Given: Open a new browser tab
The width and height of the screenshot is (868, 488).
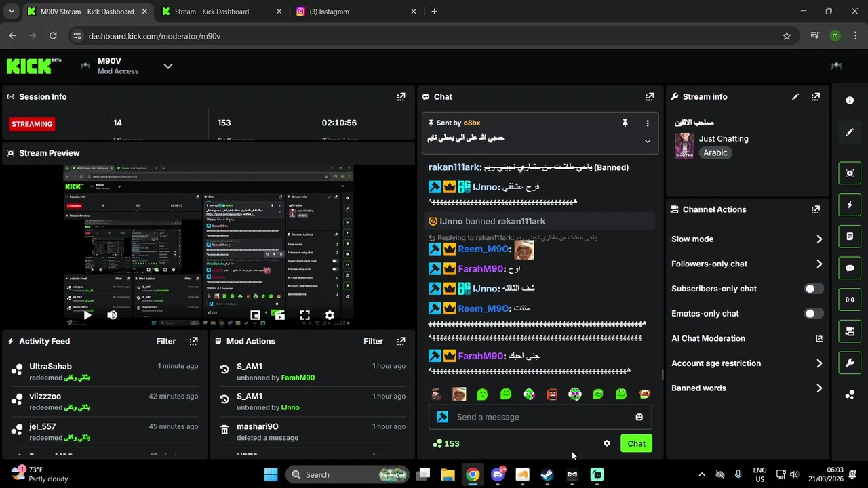Looking at the screenshot, I should click(434, 12).
